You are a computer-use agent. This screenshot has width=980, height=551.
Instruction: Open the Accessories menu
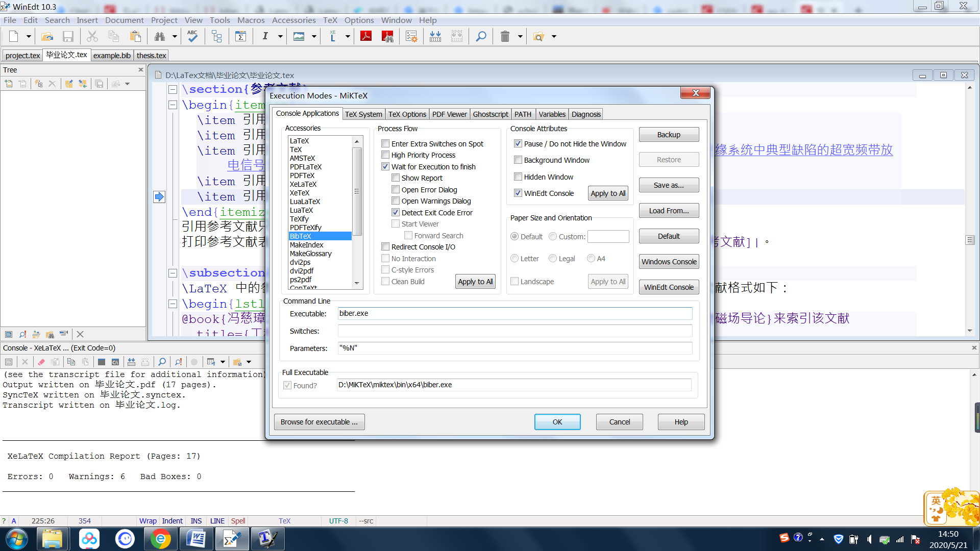(x=293, y=20)
